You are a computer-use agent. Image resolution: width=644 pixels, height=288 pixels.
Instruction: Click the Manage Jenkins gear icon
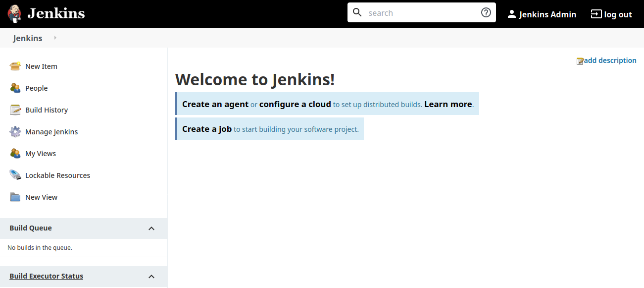point(15,131)
